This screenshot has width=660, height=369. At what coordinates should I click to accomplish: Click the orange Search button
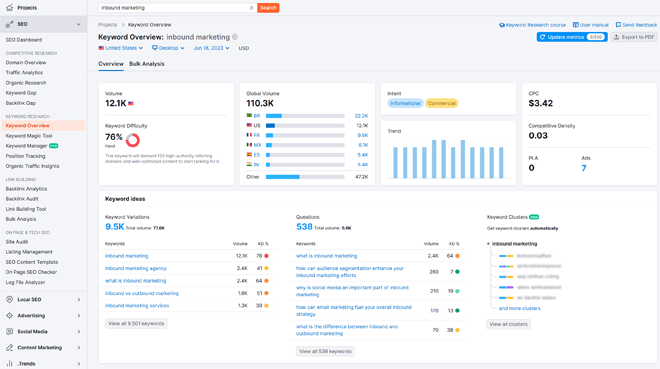268,8
